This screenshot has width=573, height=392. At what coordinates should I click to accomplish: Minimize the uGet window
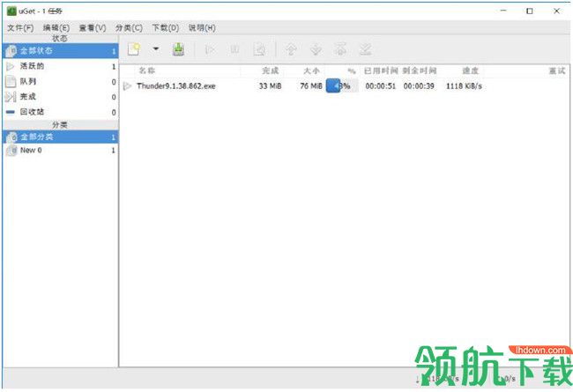click(503, 11)
